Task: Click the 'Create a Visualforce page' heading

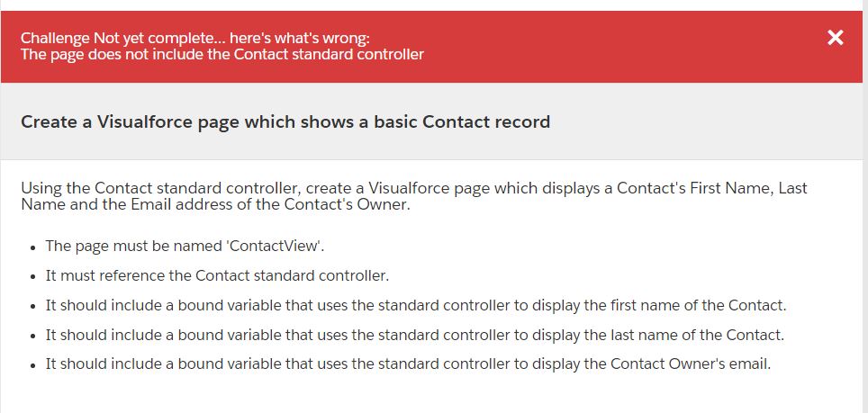Action: pyautogui.click(x=285, y=121)
